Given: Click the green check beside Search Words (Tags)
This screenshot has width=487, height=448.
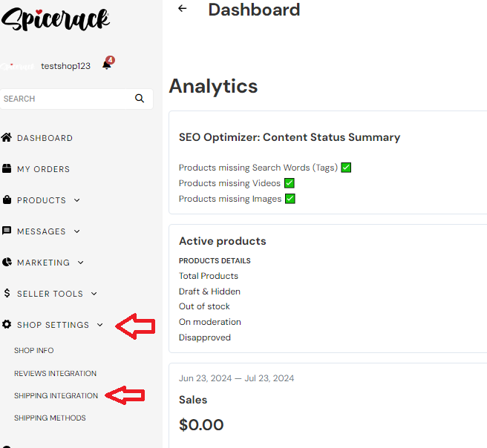Looking at the screenshot, I should point(346,168).
